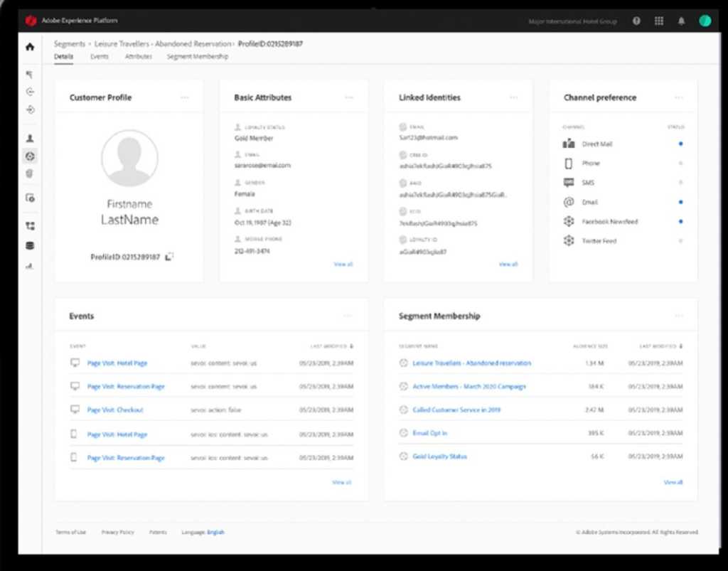Open the notifications bell icon
The width and height of the screenshot is (728, 571).
pyautogui.click(x=681, y=21)
